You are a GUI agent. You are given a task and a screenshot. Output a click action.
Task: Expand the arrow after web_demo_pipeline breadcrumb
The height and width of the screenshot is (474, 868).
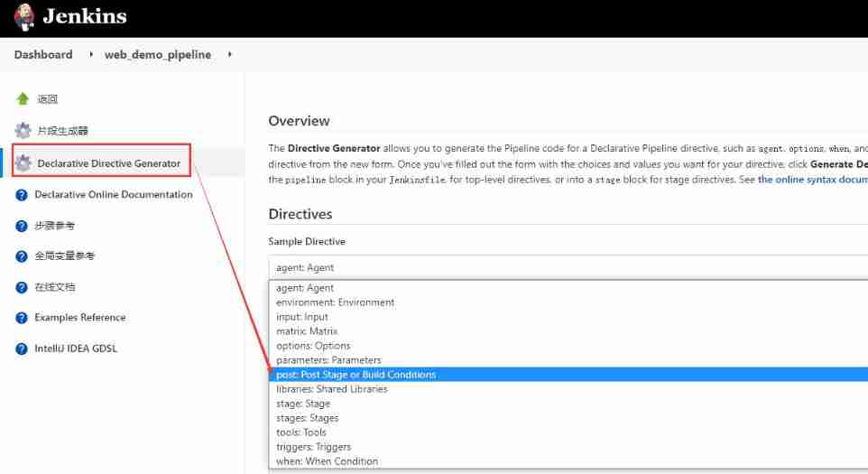[229, 54]
